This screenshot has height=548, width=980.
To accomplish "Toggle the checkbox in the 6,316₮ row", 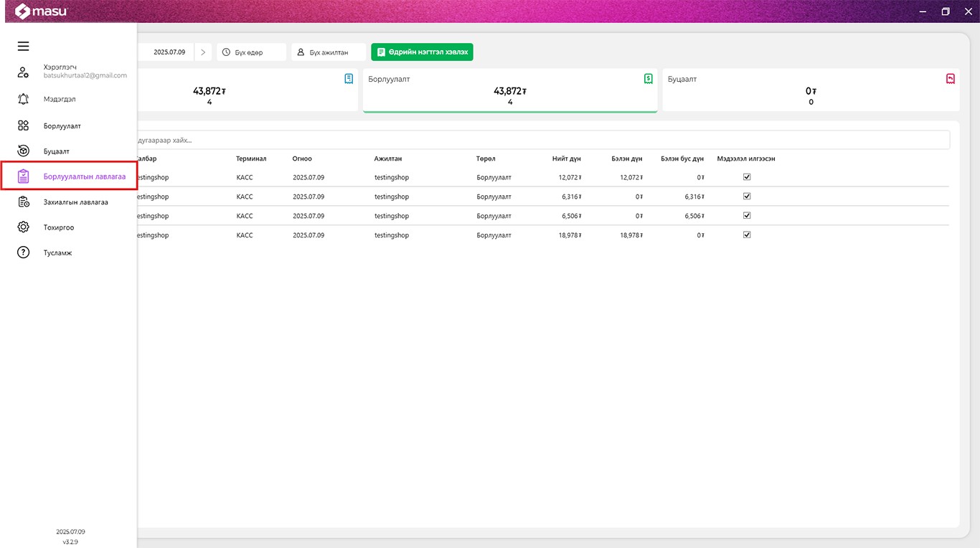I will (746, 196).
